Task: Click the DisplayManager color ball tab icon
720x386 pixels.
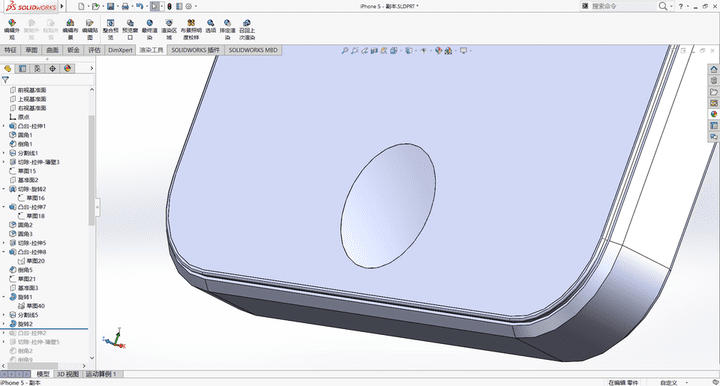Action: (x=68, y=68)
